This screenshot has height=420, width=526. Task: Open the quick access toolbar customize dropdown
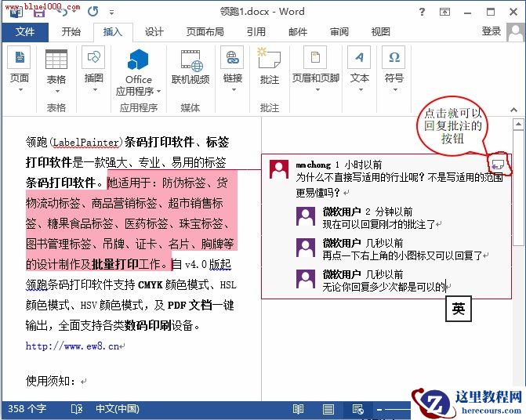[112, 13]
